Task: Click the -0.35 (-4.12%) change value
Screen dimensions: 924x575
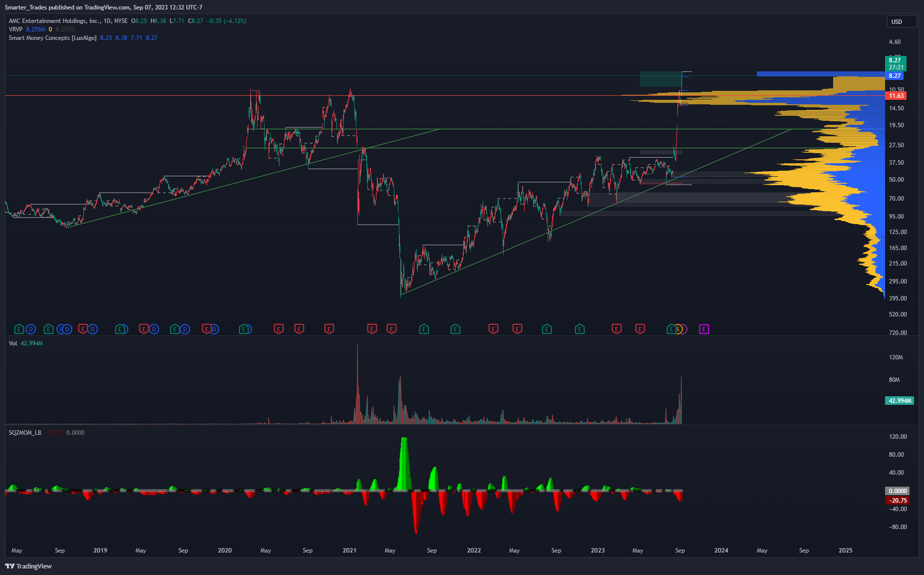Action: pos(227,21)
